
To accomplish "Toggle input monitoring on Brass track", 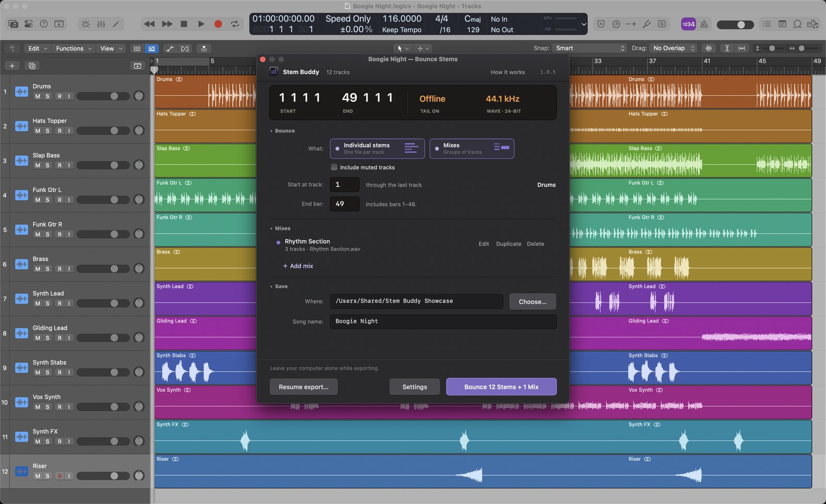I will click(69, 269).
